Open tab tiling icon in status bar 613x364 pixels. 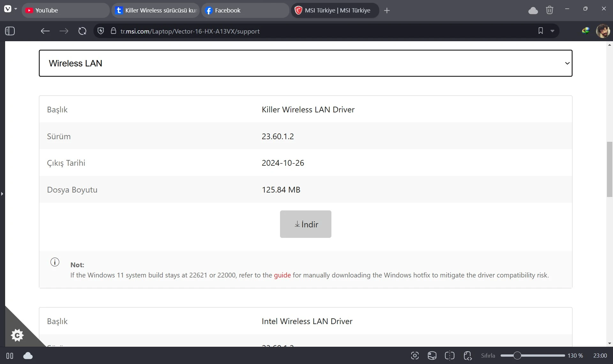(450, 356)
